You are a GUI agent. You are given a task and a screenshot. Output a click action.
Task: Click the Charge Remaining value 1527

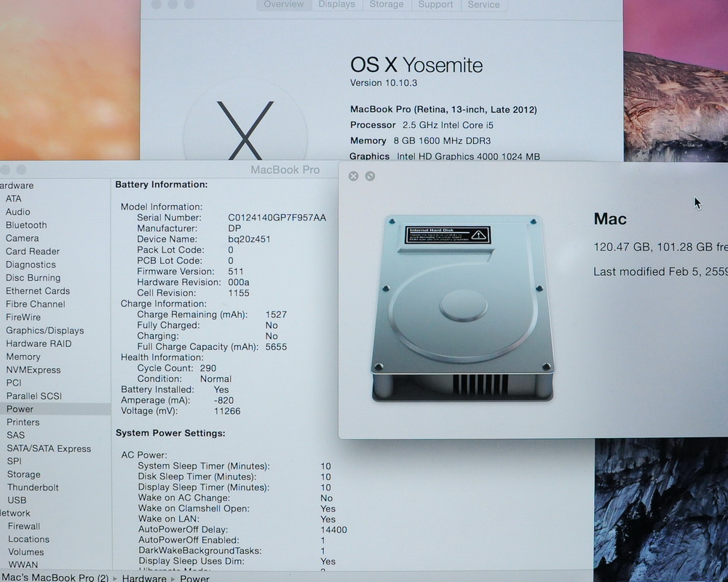pyautogui.click(x=276, y=315)
